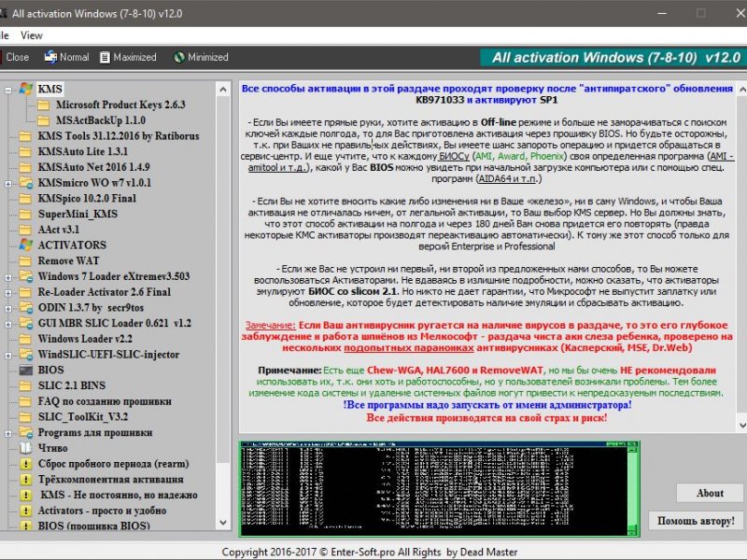Click description panel scroll up arrow

pyautogui.click(x=741, y=89)
